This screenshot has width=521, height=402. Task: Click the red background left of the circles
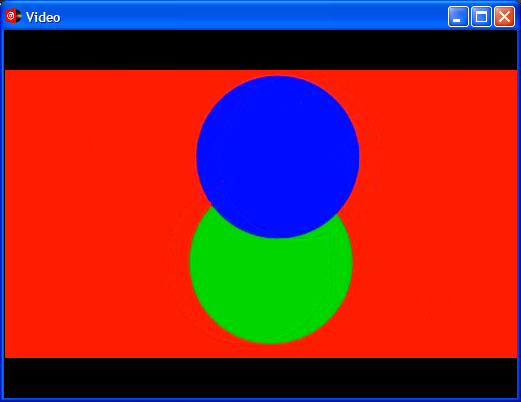point(97,213)
